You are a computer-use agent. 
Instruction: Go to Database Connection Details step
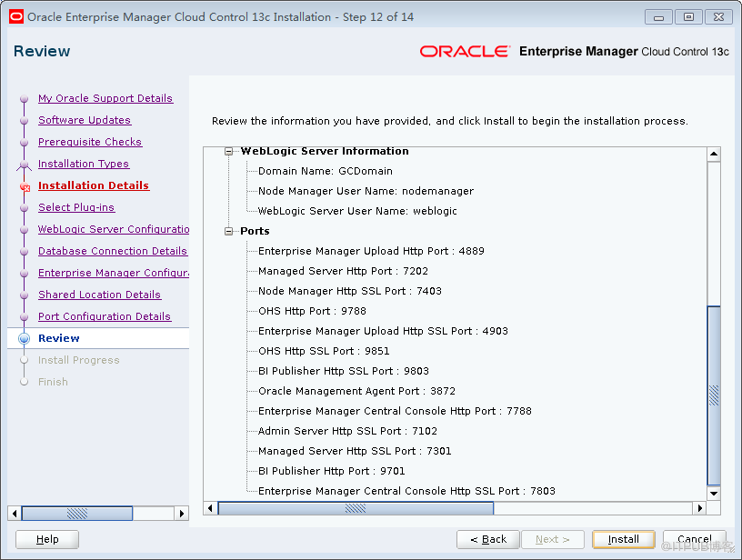(x=113, y=251)
